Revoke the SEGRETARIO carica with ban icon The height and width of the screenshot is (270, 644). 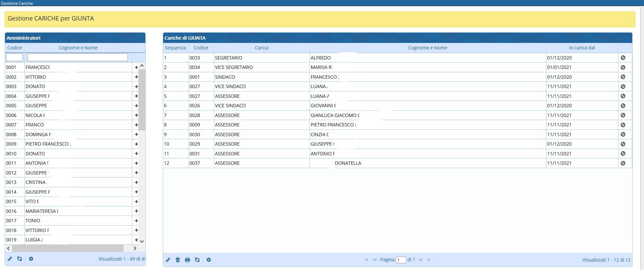(623, 58)
